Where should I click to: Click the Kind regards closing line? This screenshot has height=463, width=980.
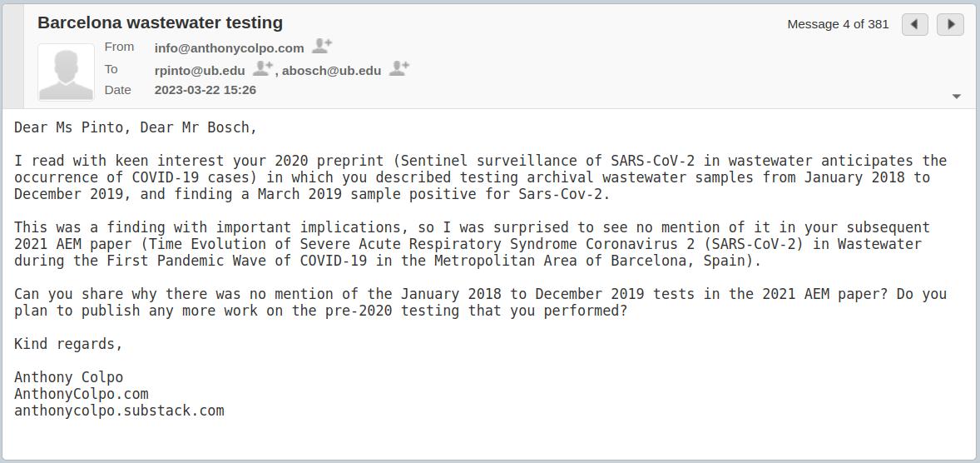pos(68,344)
